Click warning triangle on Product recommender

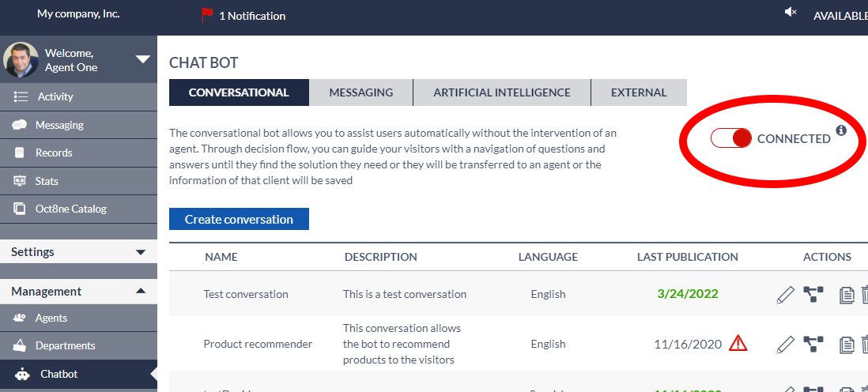[738, 343]
